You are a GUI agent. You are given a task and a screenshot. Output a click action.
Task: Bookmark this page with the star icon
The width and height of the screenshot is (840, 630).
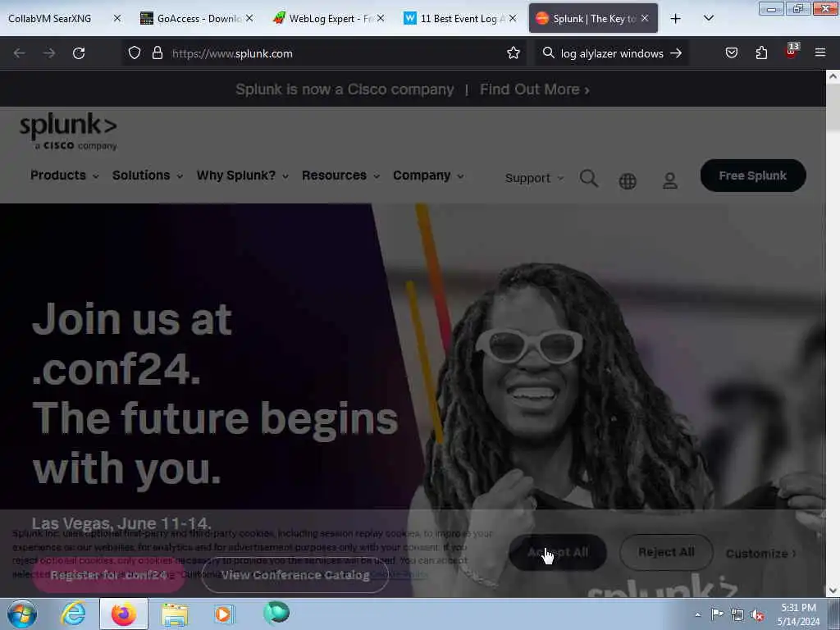point(514,53)
